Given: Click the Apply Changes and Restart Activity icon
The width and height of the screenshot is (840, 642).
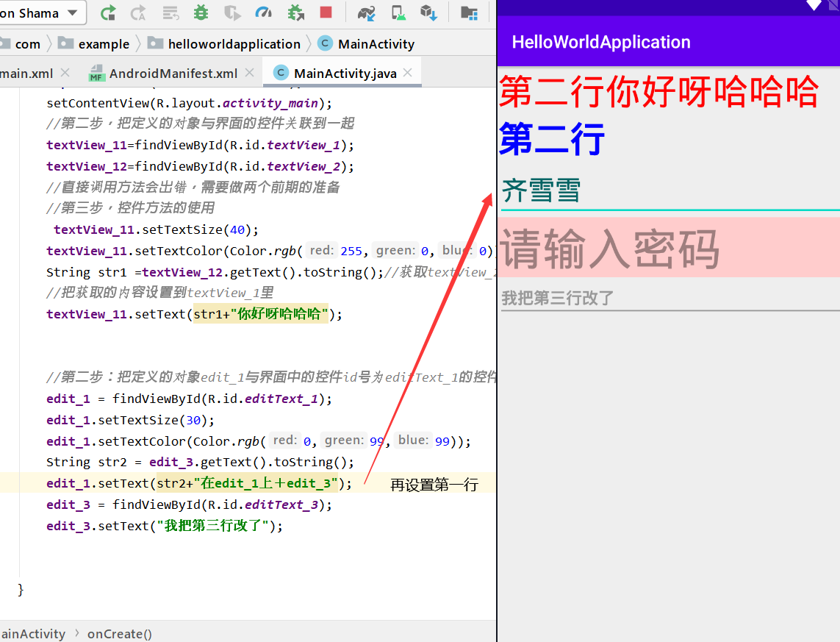Looking at the screenshot, I should [138, 13].
